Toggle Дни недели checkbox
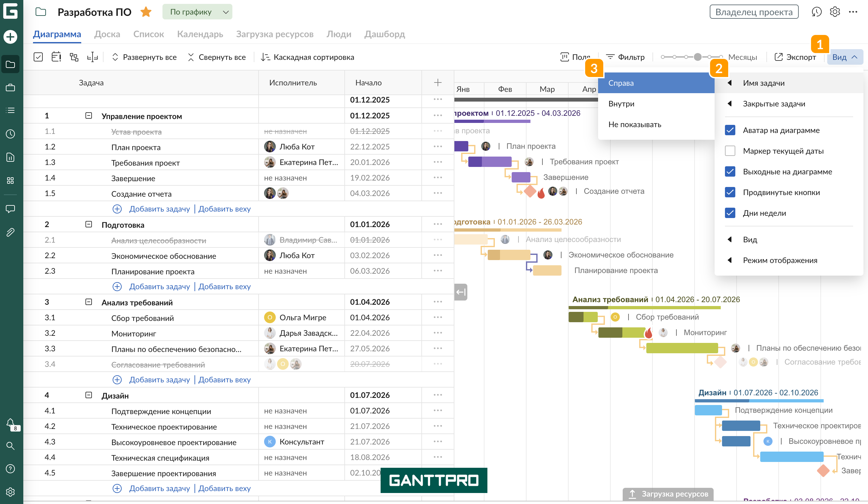868x504 pixels. point(730,213)
